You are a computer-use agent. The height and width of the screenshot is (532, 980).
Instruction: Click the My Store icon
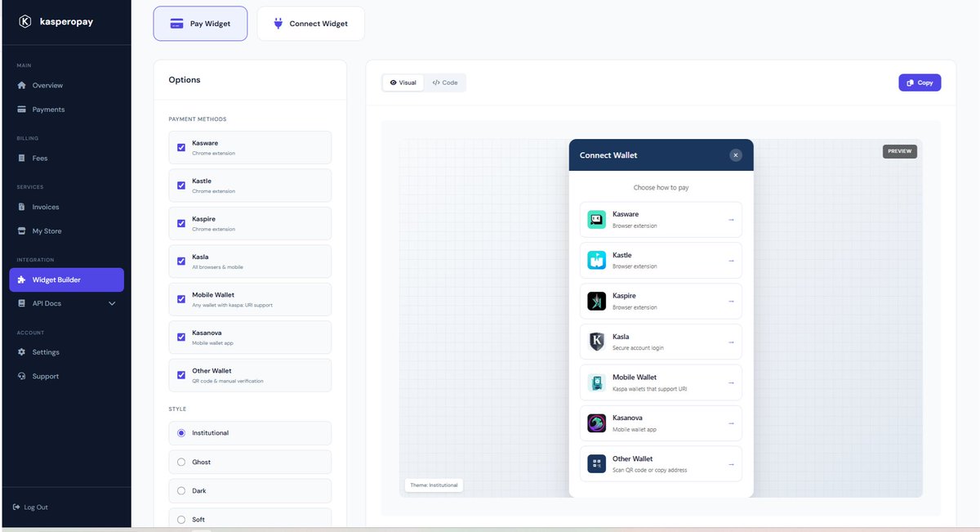(x=22, y=231)
